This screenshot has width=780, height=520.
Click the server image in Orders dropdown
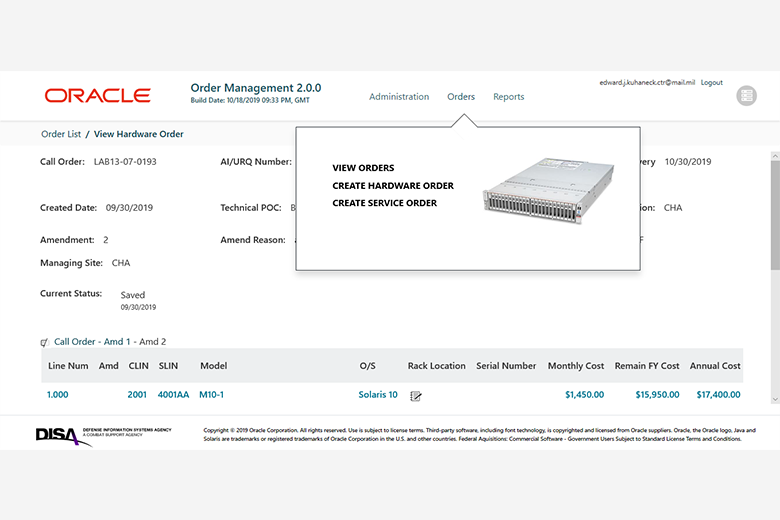pos(548,191)
